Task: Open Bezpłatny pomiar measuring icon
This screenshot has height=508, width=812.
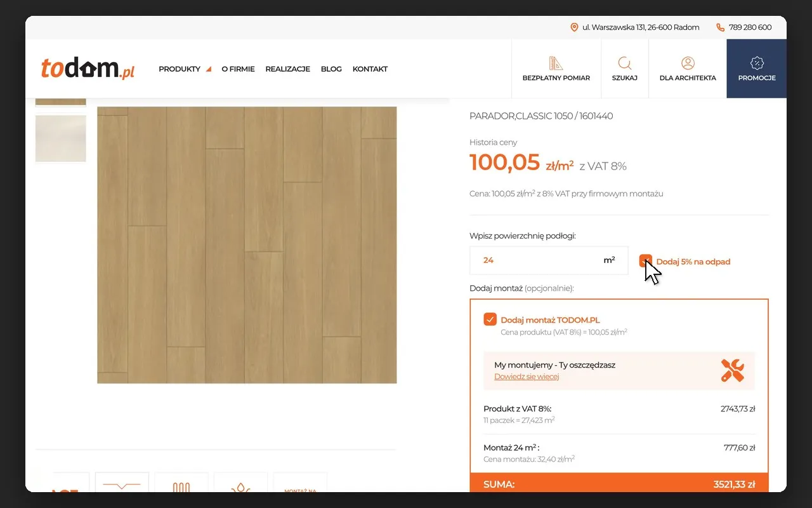Action: 556,63
